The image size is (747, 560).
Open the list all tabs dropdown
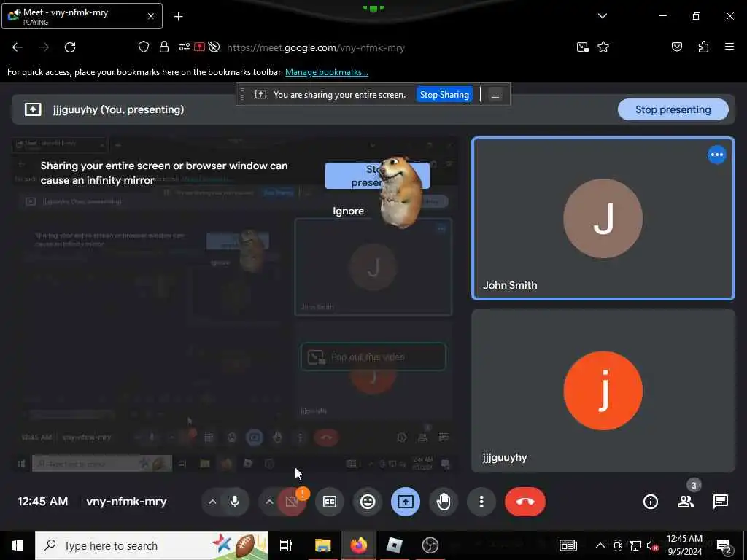(x=602, y=16)
